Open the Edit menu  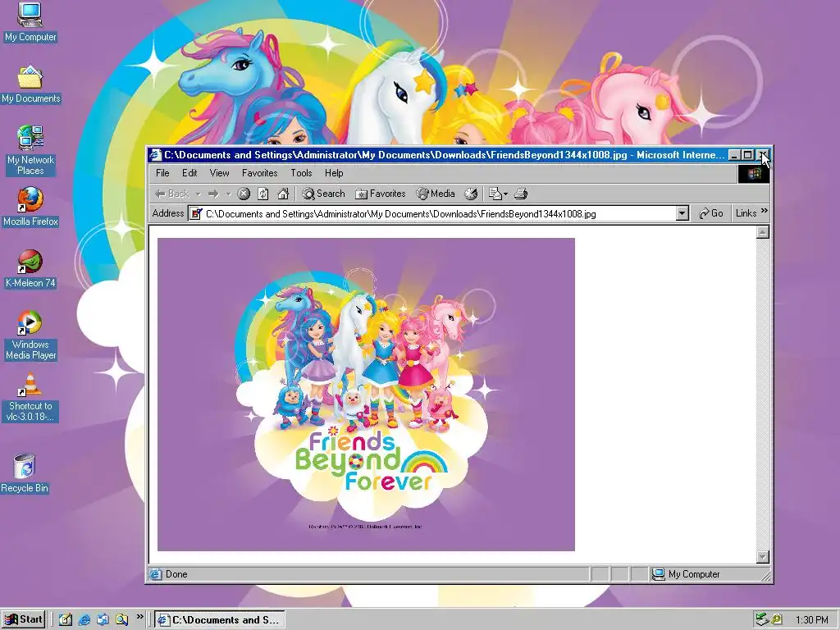pyautogui.click(x=189, y=173)
